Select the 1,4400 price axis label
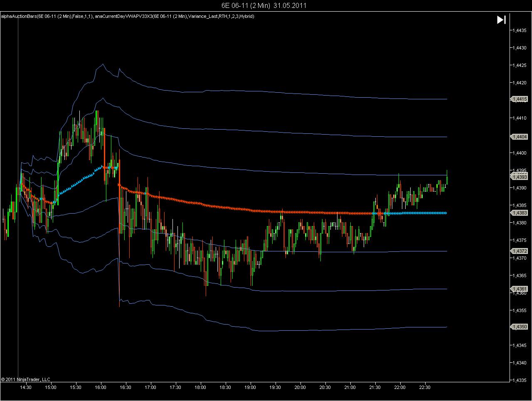Screen dimensions: 532x401 520,153
